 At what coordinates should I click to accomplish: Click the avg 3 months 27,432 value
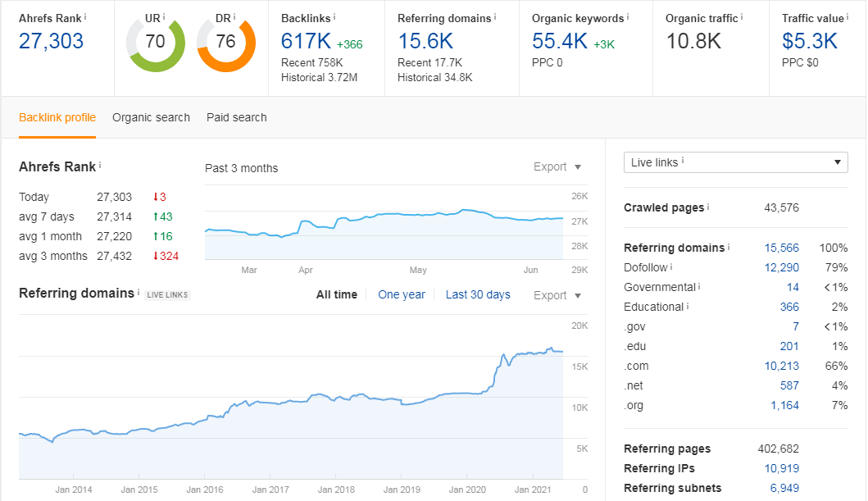[x=115, y=256]
